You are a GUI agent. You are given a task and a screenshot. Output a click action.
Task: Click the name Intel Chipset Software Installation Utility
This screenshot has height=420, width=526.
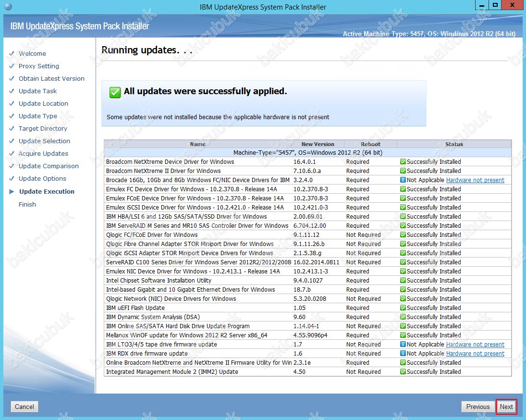pyautogui.click(x=159, y=281)
